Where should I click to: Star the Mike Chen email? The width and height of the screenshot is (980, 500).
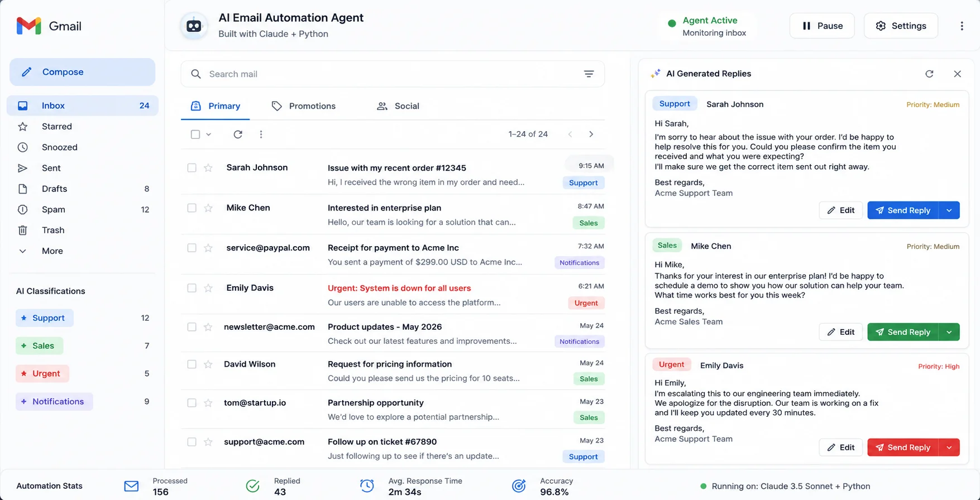pyautogui.click(x=208, y=208)
